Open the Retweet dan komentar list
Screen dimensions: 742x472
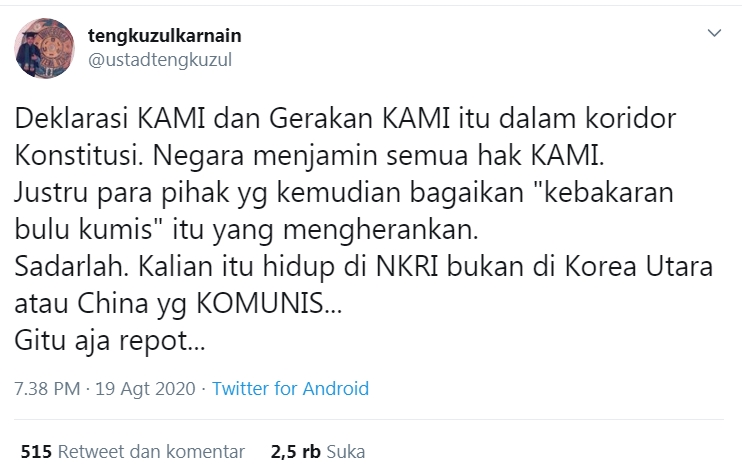(151, 452)
